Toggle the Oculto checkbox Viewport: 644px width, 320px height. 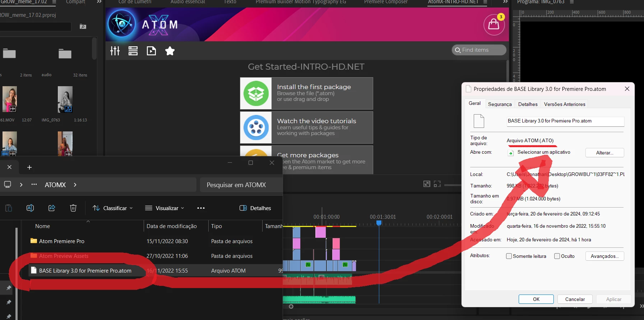click(557, 256)
